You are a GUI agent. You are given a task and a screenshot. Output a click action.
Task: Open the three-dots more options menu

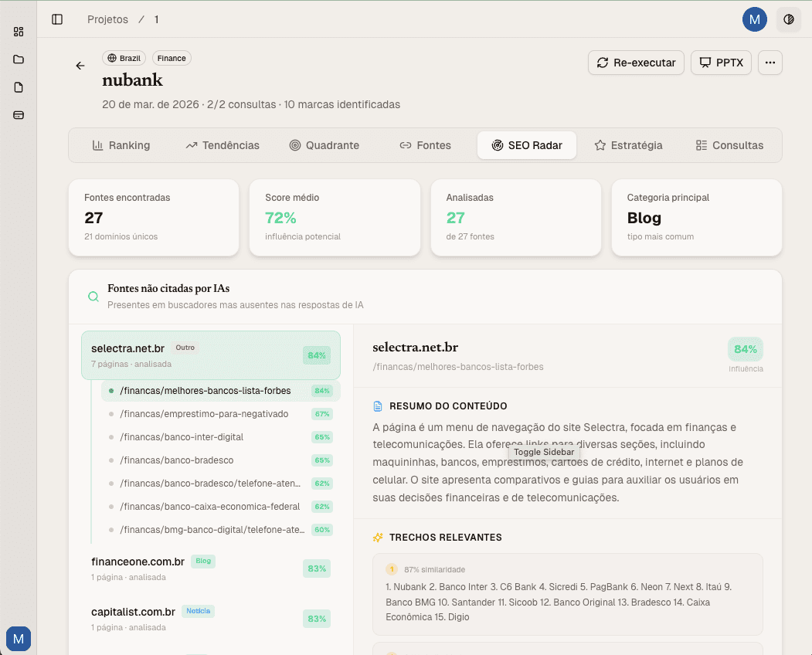point(770,63)
